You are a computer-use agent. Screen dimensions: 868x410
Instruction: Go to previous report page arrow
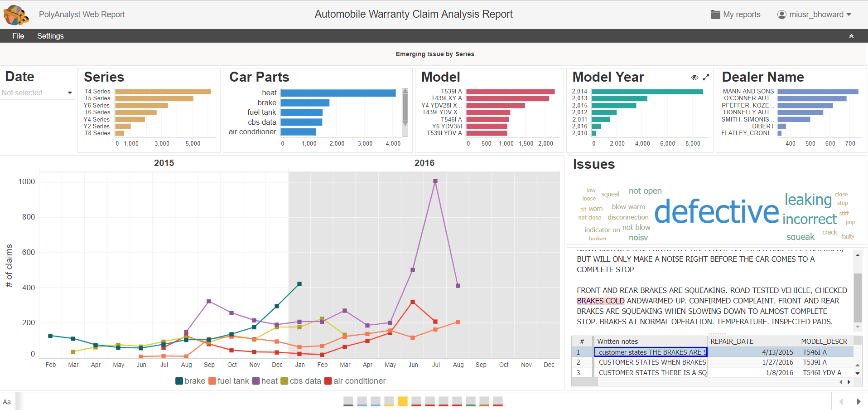(x=841, y=401)
